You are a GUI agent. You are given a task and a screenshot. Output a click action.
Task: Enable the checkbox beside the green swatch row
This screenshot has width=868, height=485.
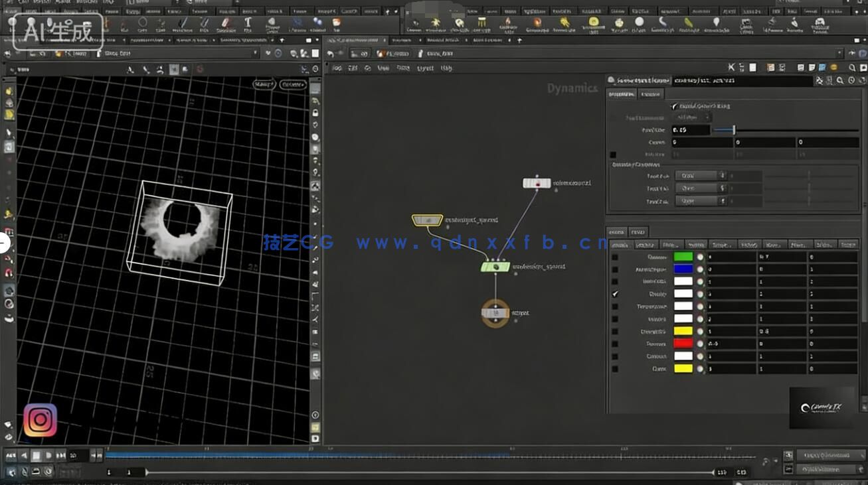pyautogui.click(x=615, y=257)
